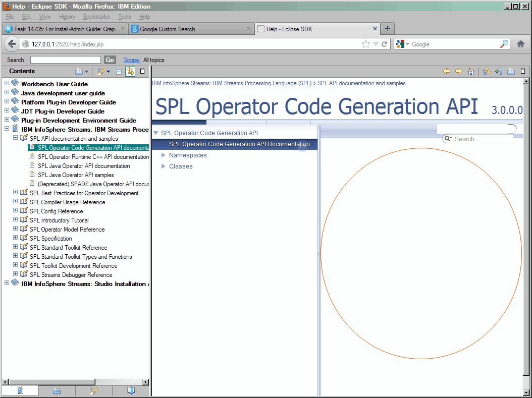This screenshot has width=532, height=398.
Task: Open the Edit menu
Action: (x=26, y=17)
